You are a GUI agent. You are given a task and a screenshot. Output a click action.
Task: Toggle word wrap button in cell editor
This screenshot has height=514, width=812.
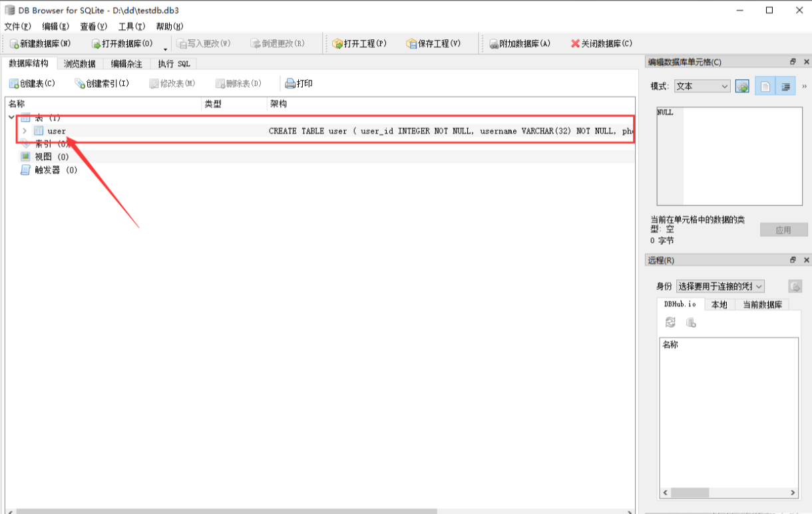pyautogui.click(x=765, y=86)
